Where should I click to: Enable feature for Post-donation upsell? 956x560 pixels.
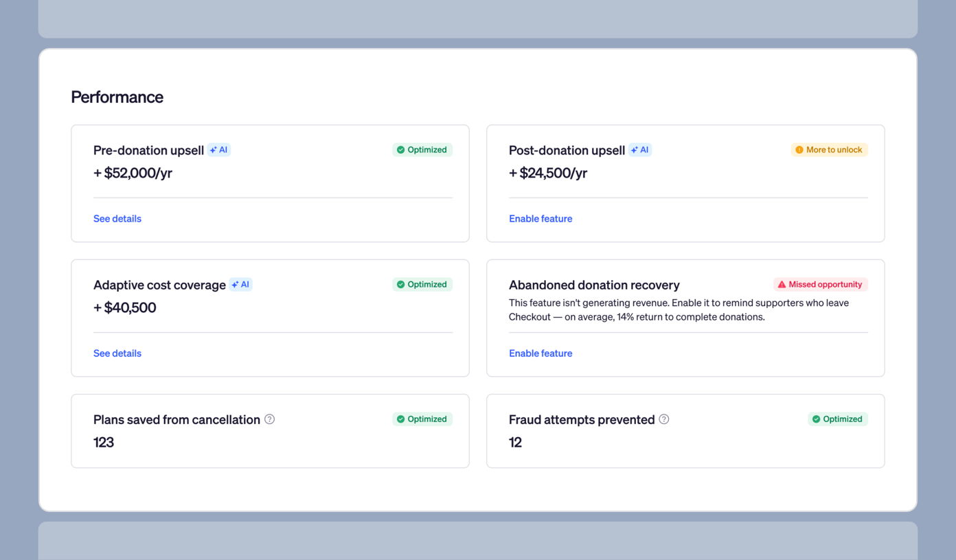click(x=540, y=218)
